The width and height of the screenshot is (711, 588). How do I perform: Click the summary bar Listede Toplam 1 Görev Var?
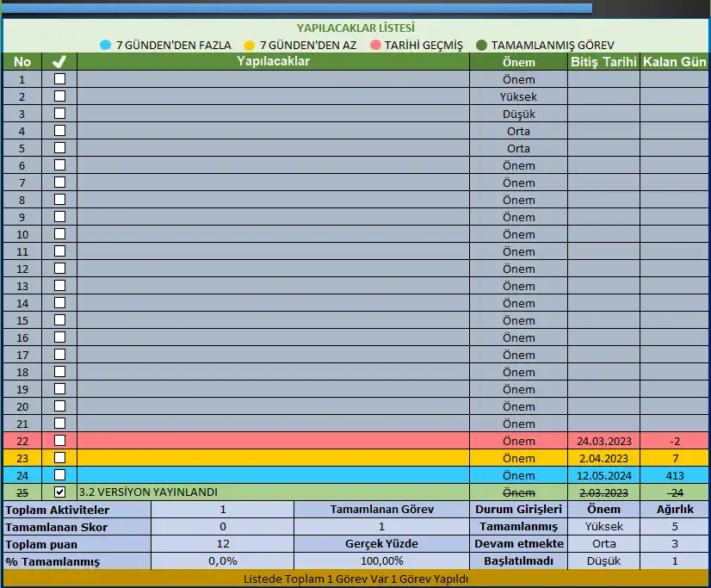pyautogui.click(x=355, y=579)
